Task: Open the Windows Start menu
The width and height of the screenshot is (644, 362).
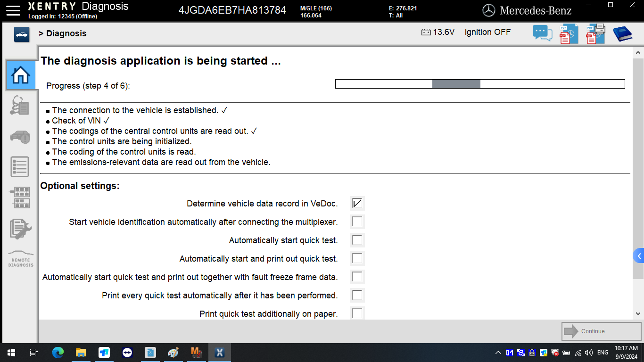Action: coord(11,353)
